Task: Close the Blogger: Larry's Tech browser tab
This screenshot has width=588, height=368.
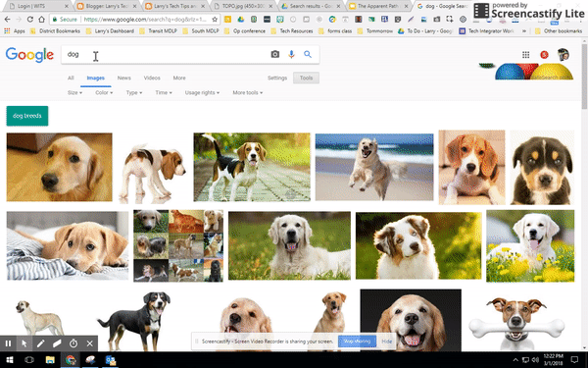Action: [x=134, y=6]
